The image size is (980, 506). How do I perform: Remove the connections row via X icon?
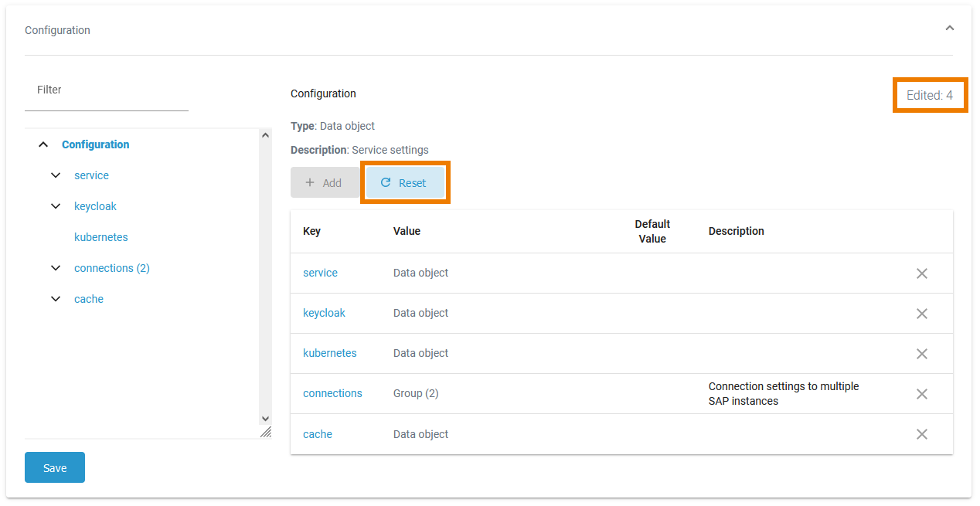coord(921,394)
